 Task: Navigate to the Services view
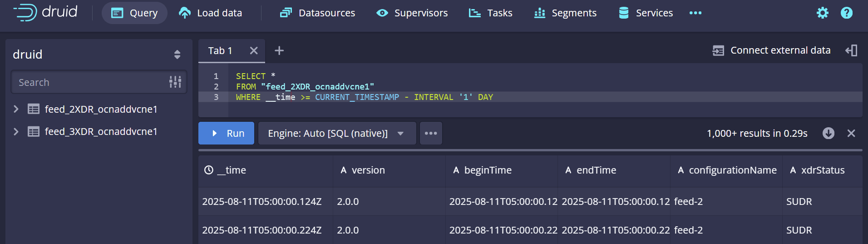click(x=646, y=13)
